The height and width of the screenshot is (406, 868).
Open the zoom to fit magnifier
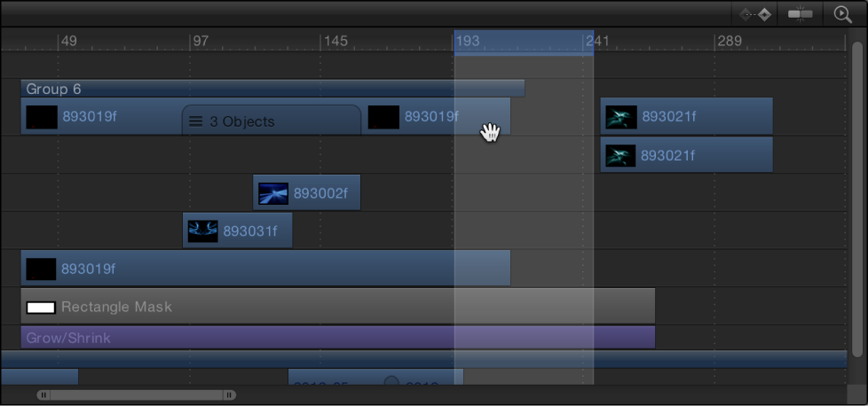[x=843, y=14]
